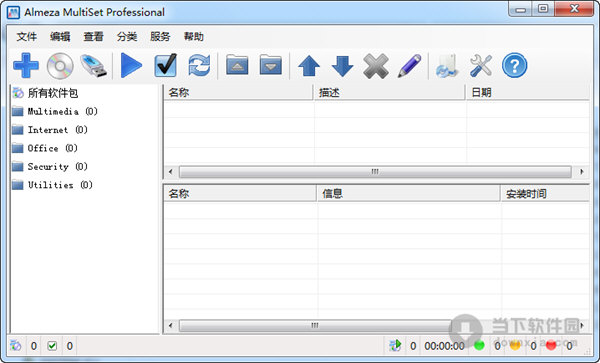Open the 帮助 menu
The width and height of the screenshot is (600, 363).
pos(194,37)
